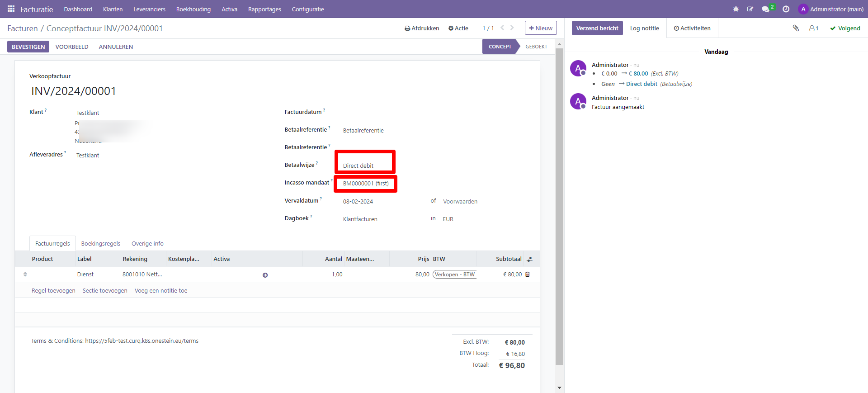
Task: Click the debug bug icon
Action: click(x=736, y=9)
